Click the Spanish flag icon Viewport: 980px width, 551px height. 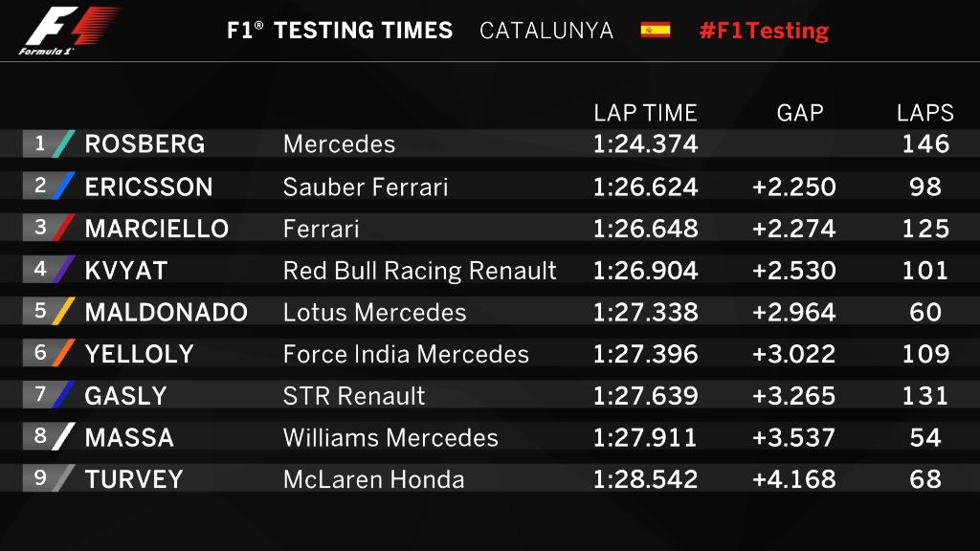[656, 30]
